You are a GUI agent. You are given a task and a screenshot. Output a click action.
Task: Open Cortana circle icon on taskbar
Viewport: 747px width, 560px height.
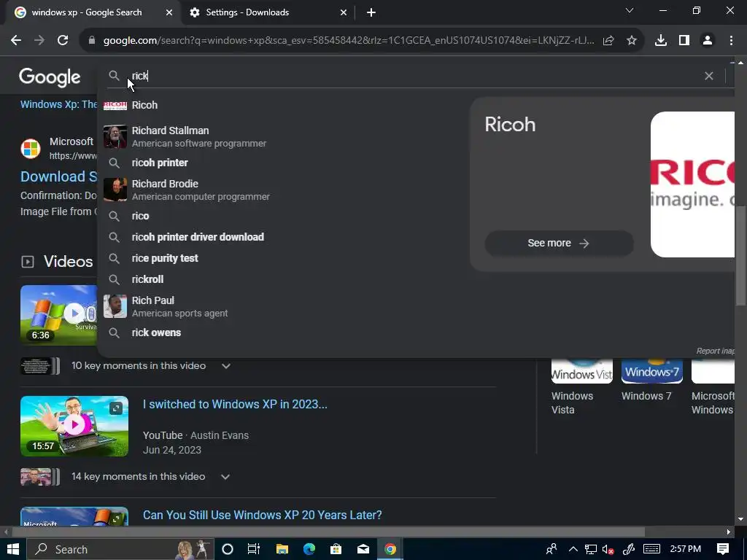click(228, 549)
